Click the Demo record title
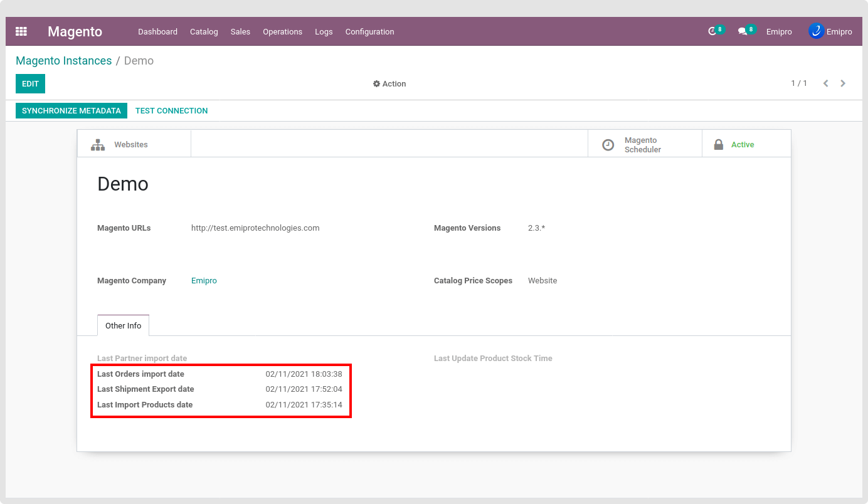 123,184
